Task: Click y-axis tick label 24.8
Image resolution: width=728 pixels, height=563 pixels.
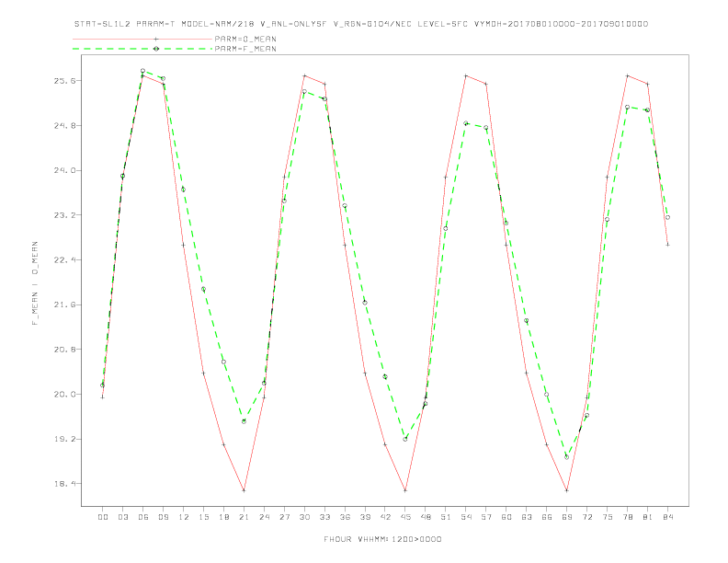Action: (x=63, y=125)
